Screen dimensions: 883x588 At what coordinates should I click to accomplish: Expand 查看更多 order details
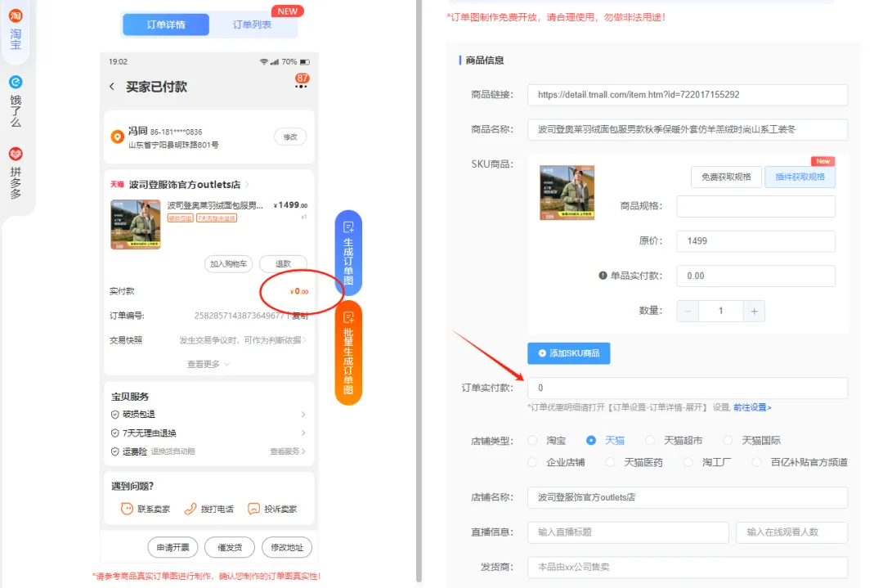(208, 365)
